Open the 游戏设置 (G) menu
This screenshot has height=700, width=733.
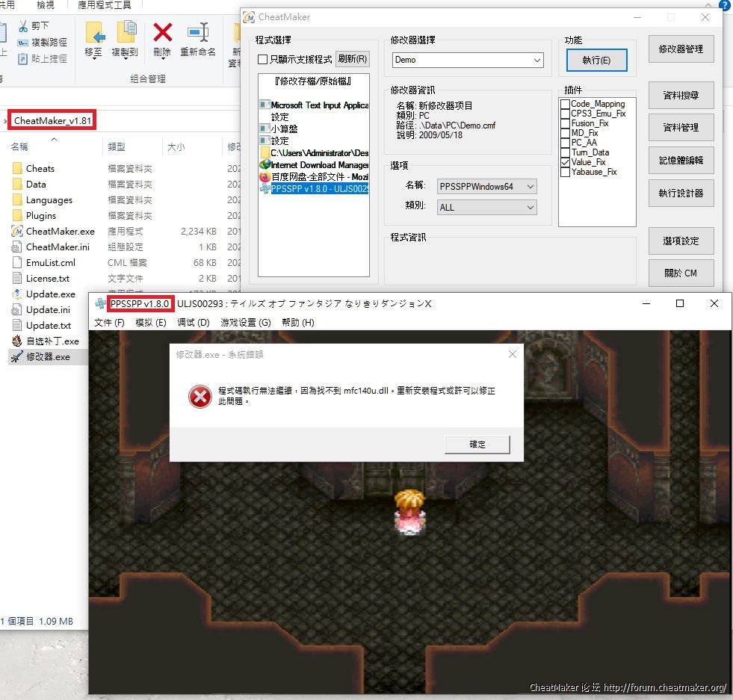tap(245, 323)
